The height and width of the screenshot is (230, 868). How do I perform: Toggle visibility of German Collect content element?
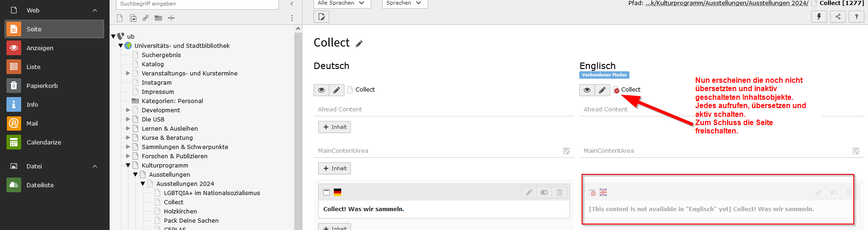[544, 192]
